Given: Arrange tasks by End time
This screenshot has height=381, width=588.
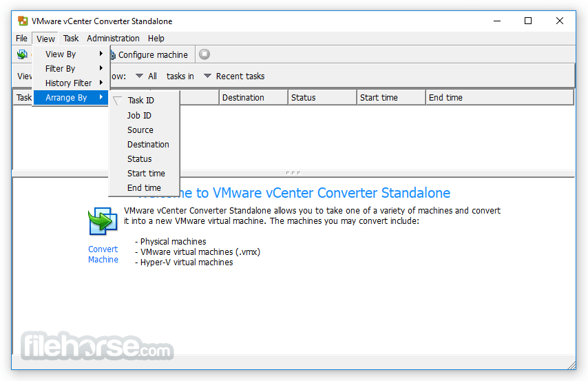Looking at the screenshot, I should point(145,187).
